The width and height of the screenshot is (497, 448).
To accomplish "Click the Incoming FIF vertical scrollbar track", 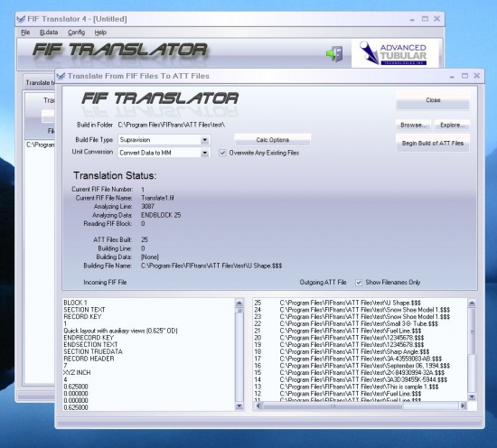I will (x=239, y=357).
